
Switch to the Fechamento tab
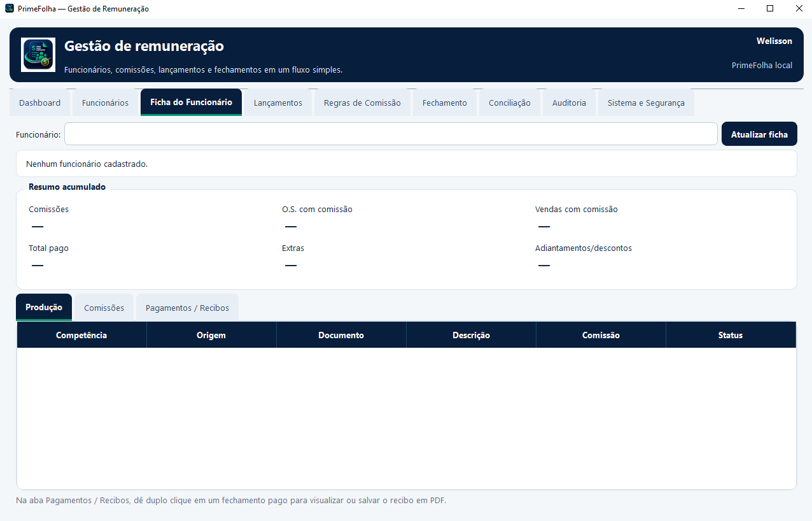point(445,103)
